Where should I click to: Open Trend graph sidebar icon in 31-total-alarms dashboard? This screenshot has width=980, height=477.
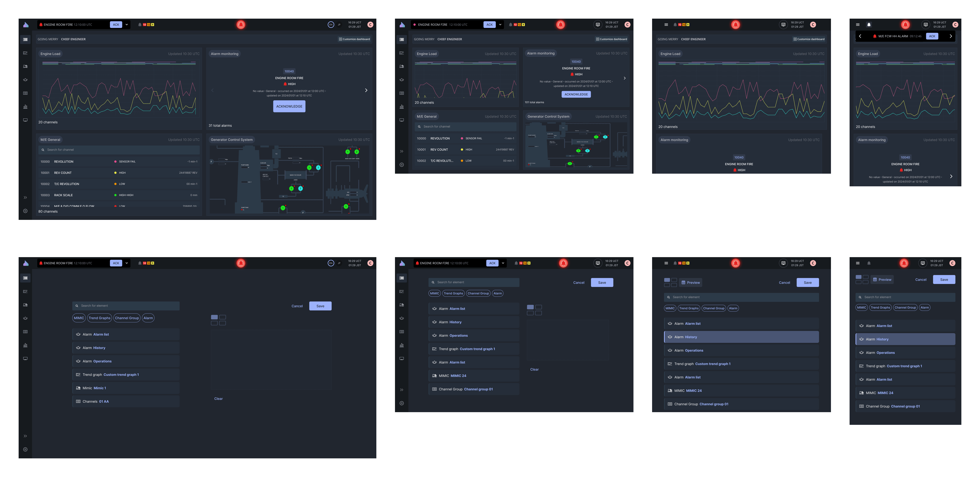click(x=25, y=53)
